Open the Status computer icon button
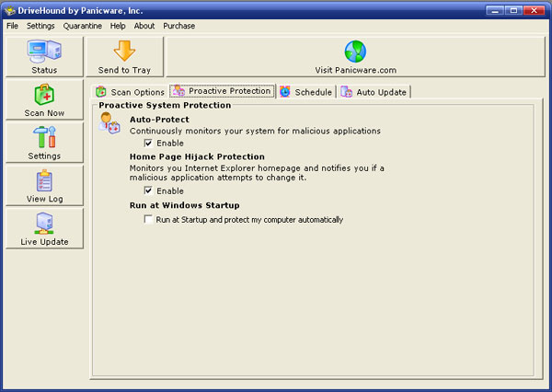This screenshot has width=552, height=392. 44,52
